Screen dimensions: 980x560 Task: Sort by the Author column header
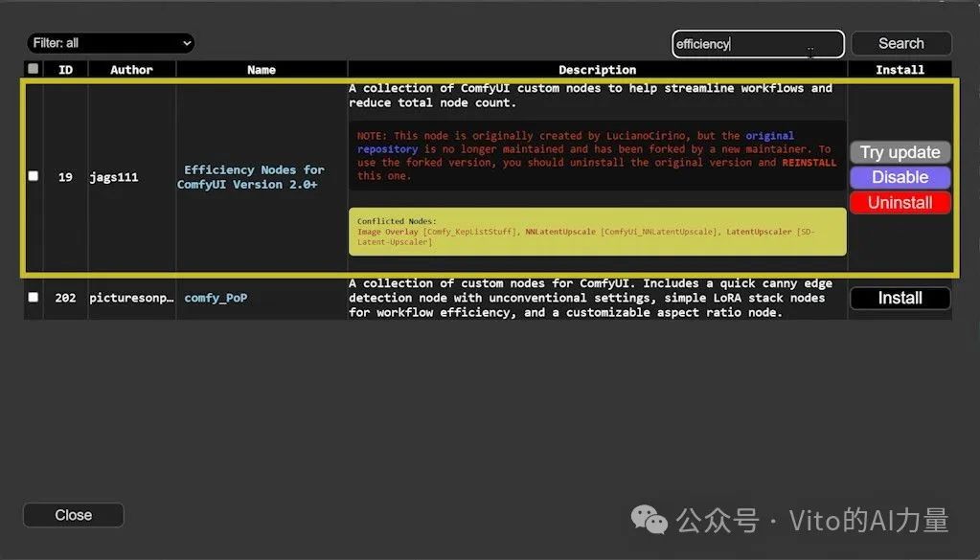(131, 70)
